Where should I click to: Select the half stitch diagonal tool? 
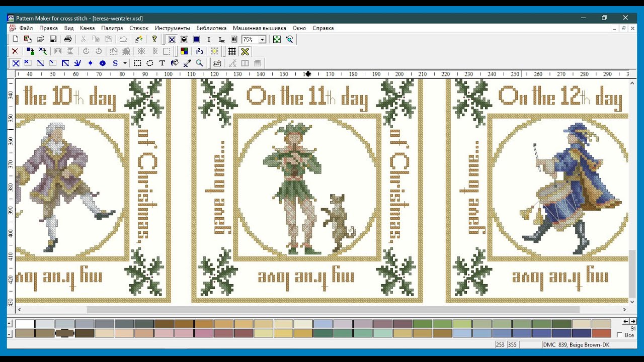click(40, 63)
